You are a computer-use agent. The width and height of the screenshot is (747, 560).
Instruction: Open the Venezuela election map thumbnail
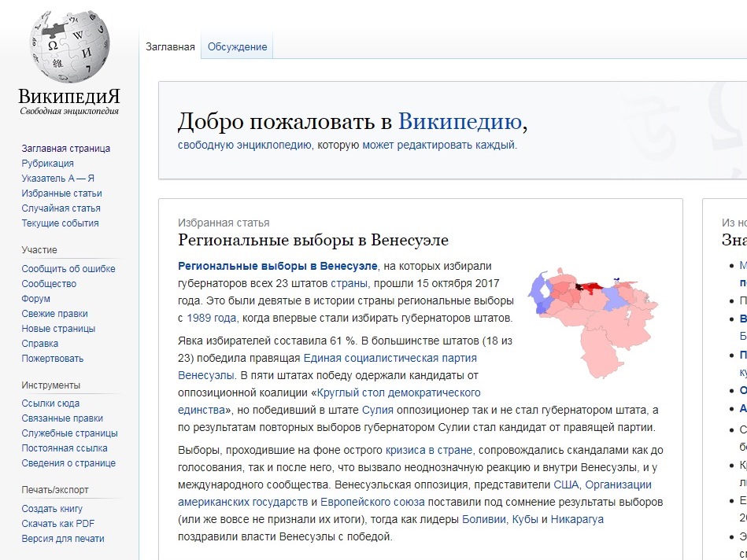click(x=593, y=322)
